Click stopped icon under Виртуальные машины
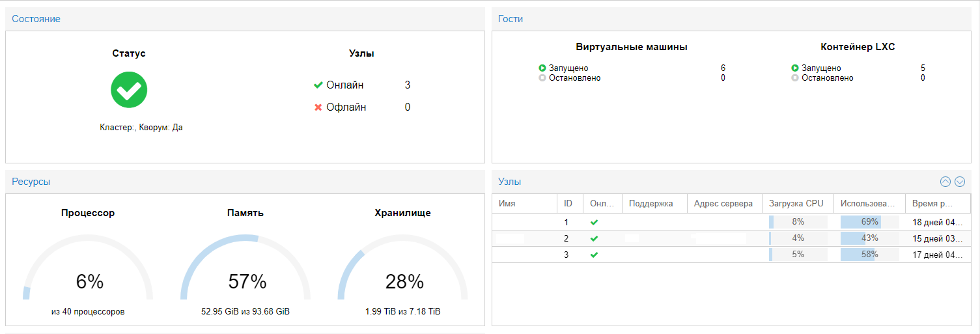 point(542,78)
